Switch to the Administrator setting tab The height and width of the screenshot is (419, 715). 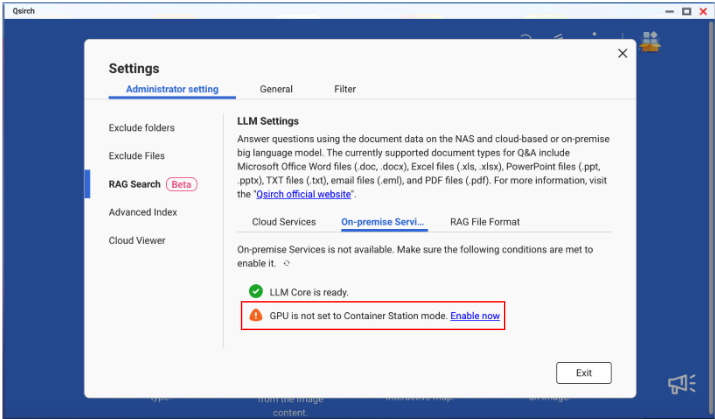172,89
